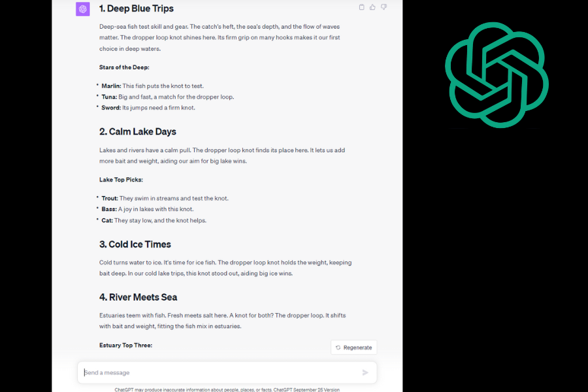
Task: Click the bold Tuna bullet label
Action: click(109, 97)
